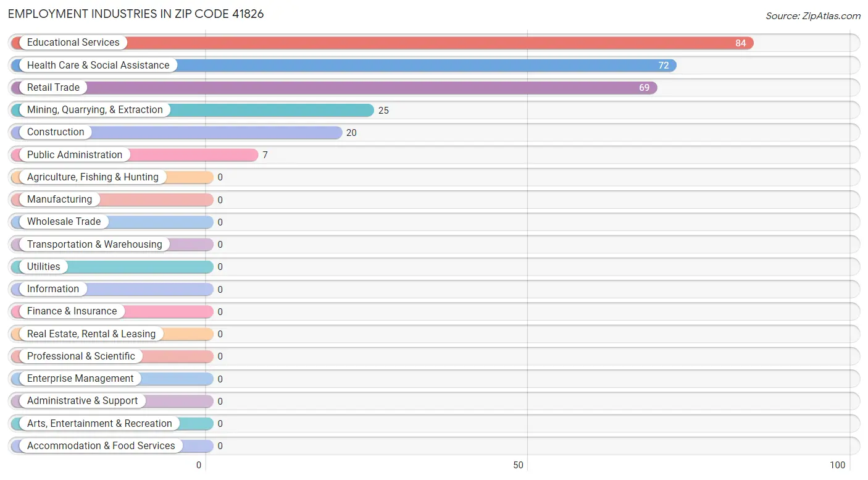
Task: Click the 0 value beside Manufacturing bar
Action: (x=220, y=200)
